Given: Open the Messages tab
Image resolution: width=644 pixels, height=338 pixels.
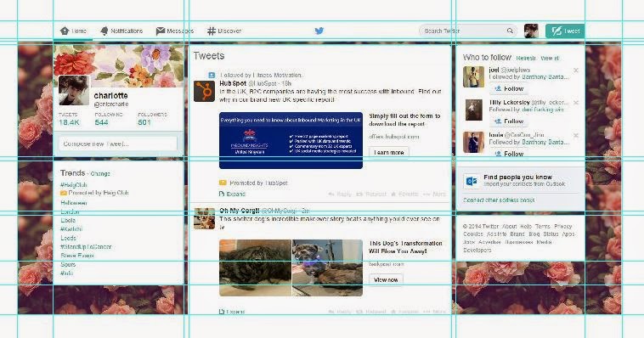Looking at the screenshot, I should [x=174, y=31].
